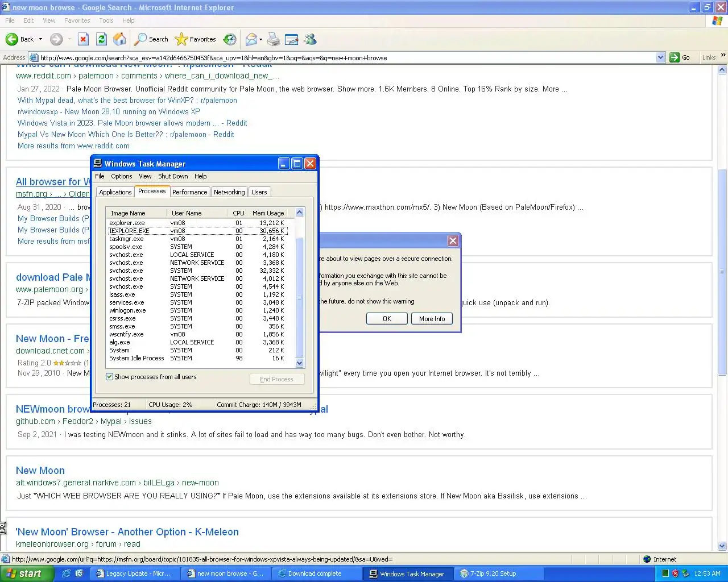Open 'New Moon' Browser K-Meleon result link

click(127, 532)
